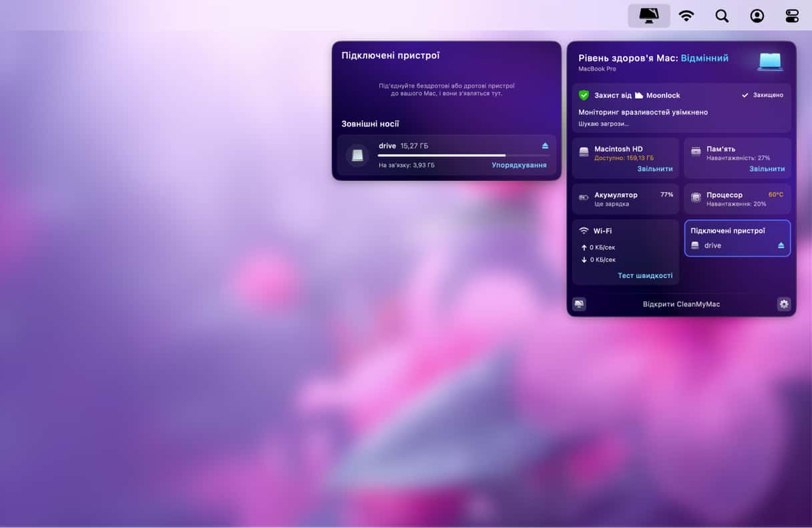812x528 pixels.
Task: Click Звільнити under Macintosh HD
Action: click(654, 169)
